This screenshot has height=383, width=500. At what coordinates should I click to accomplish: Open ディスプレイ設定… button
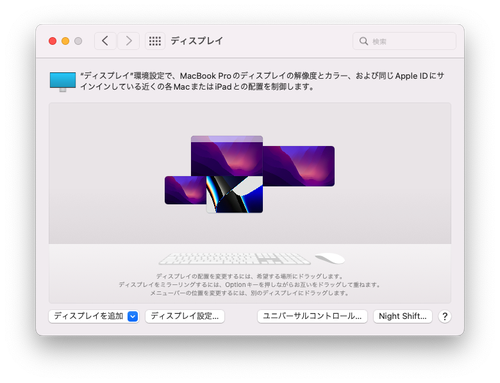185,316
